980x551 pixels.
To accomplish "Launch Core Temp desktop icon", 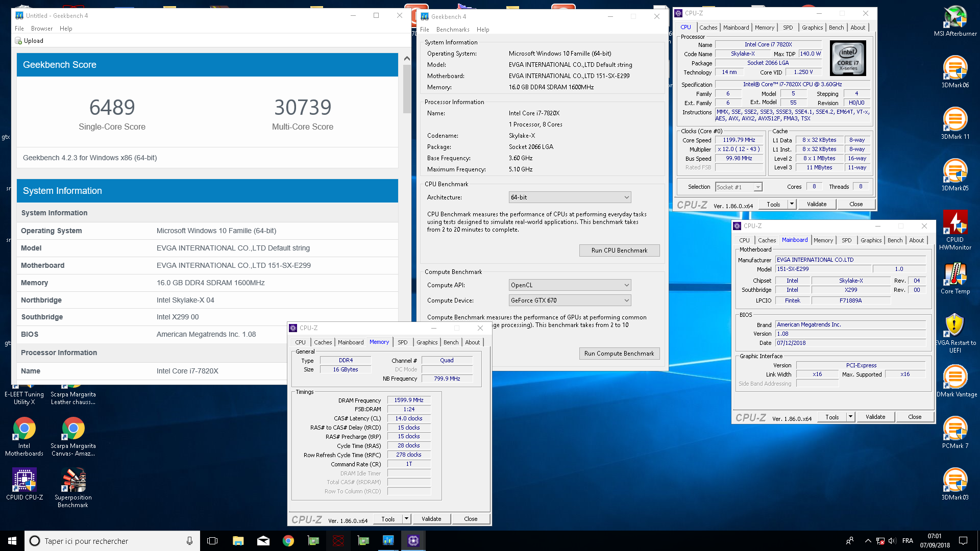I will (x=955, y=278).
